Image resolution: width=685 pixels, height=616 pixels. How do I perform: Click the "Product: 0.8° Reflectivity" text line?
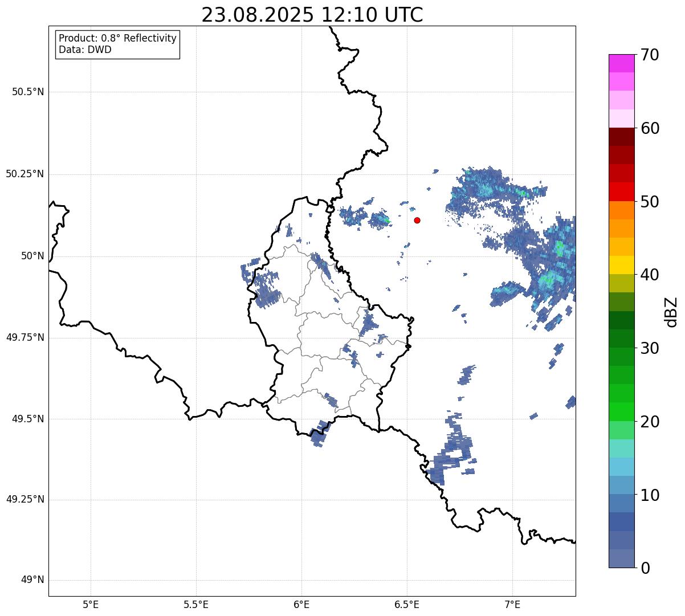pos(118,38)
